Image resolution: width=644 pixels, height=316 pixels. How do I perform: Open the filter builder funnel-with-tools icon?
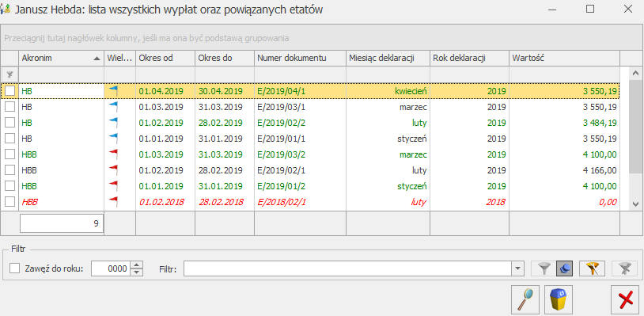point(592,268)
